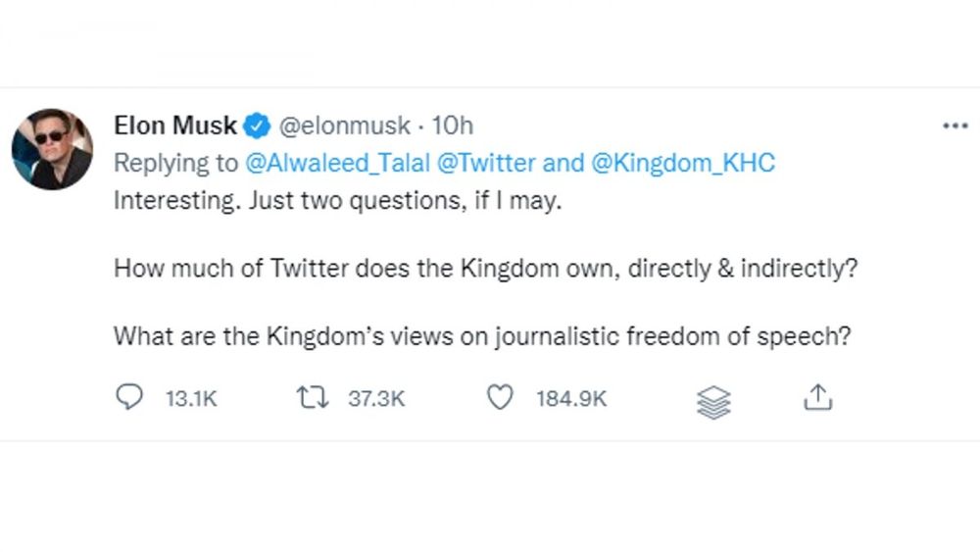Click the 13.1K reply count
The height and width of the screenshot is (552, 980).
[191, 398]
